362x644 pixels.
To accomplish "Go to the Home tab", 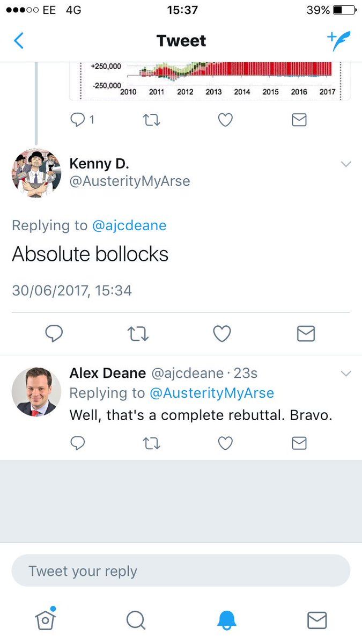I will 46,620.
